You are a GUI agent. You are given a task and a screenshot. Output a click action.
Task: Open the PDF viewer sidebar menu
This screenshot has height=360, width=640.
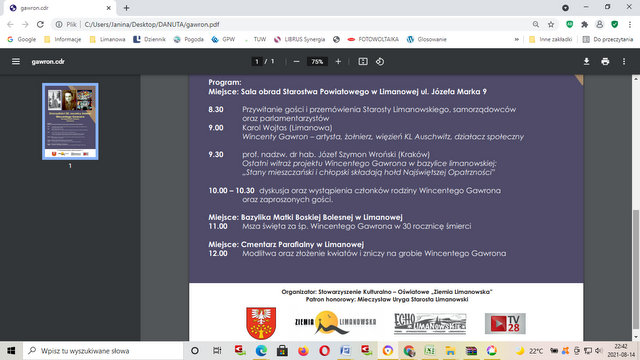click(16, 62)
